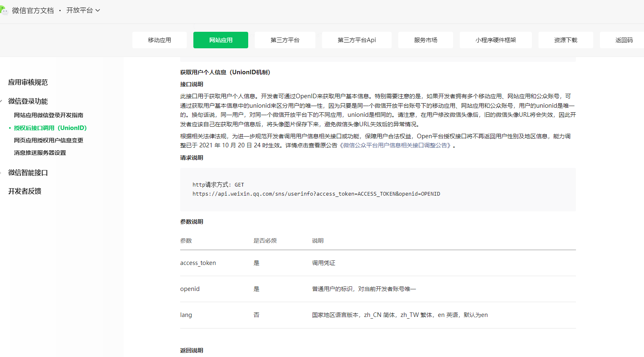
Task: Open the 微信官方文档 home link
Action: tap(33, 10)
